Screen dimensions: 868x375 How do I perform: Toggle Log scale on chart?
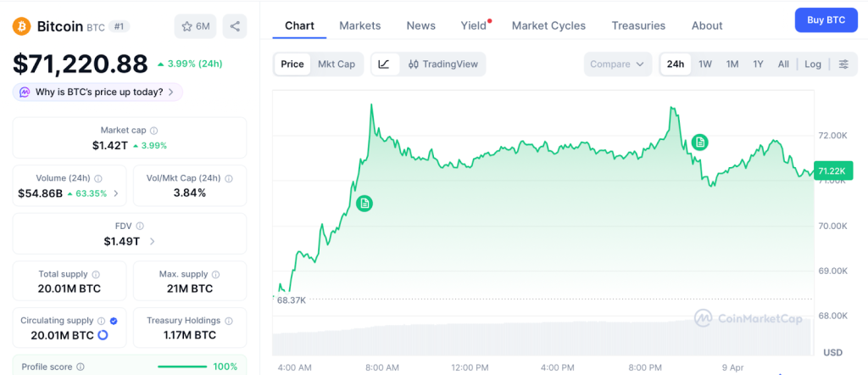[x=813, y=64]
